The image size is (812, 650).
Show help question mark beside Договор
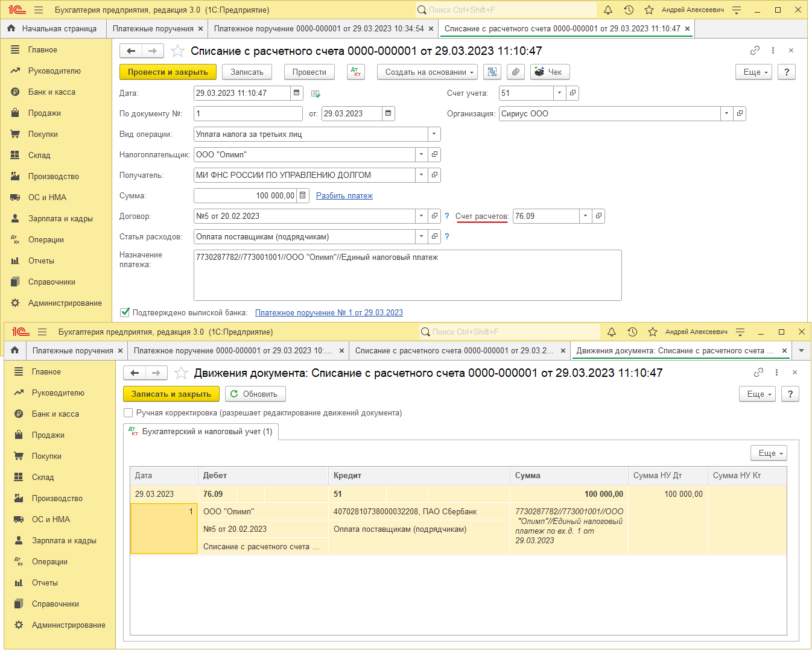tap(447, 216)
